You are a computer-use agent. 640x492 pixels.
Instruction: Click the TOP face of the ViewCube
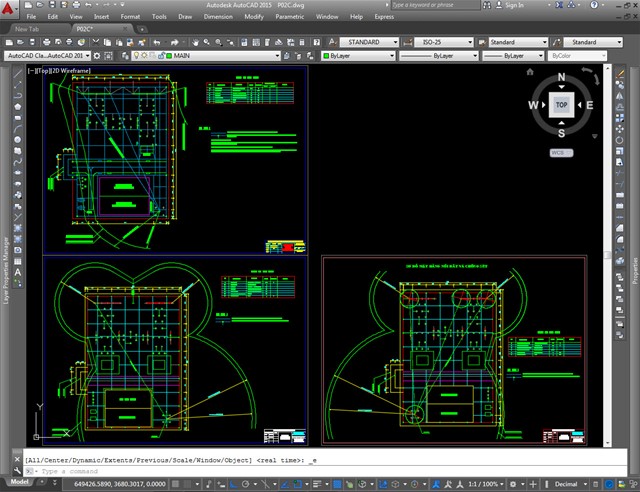[x=561, y=105]
